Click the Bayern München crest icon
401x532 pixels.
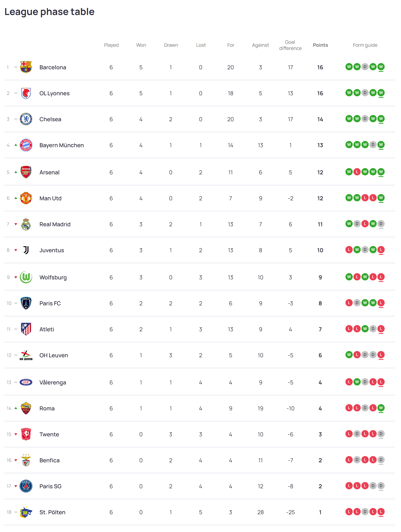[x=26, y=145]
